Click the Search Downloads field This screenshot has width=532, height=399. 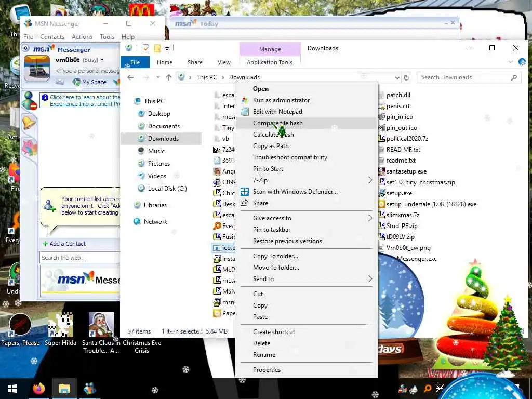pos(469,77)
